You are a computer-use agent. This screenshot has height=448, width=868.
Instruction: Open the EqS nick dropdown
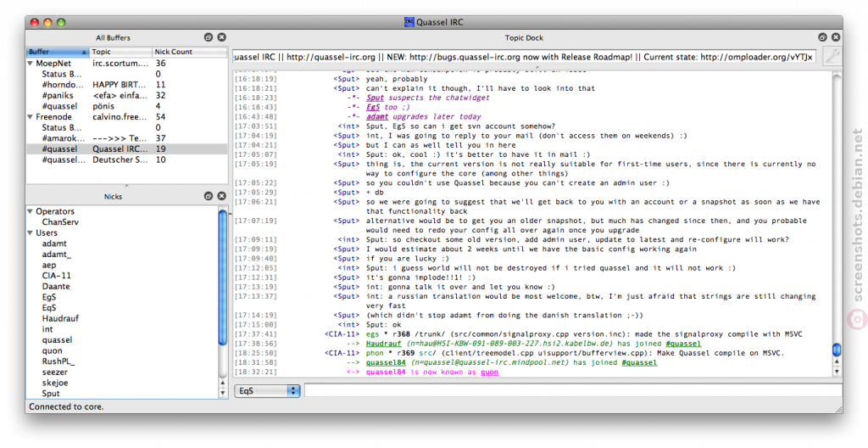tap(267, 391)
